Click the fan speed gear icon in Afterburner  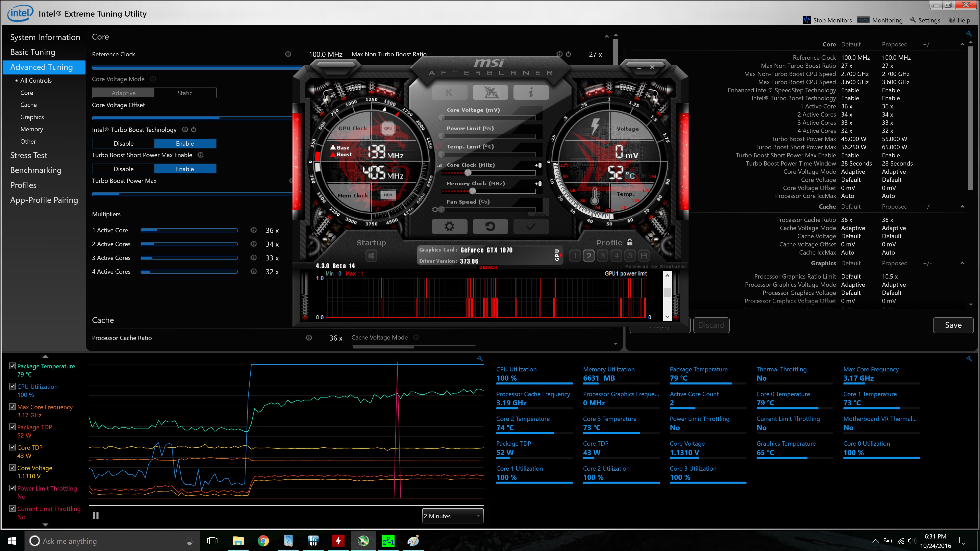pyautogui.click(x=435, y=209)
